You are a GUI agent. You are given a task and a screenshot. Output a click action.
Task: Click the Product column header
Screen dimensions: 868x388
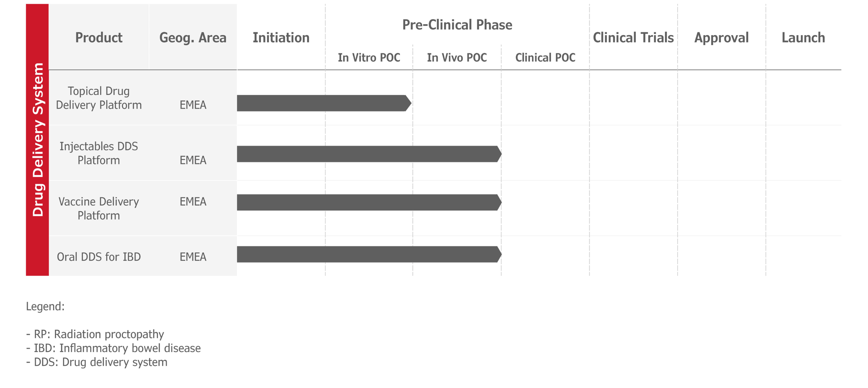99,37
